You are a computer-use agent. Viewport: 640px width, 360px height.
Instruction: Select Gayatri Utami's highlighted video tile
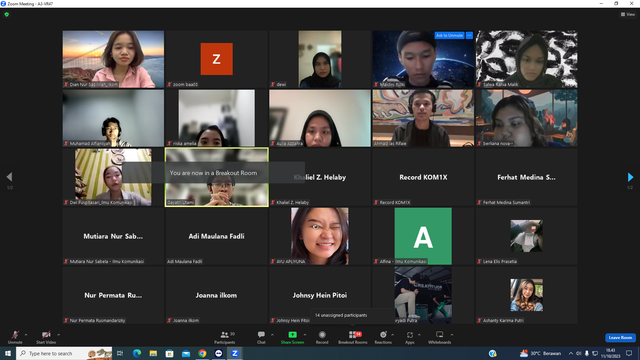click(x=216, y=177)
